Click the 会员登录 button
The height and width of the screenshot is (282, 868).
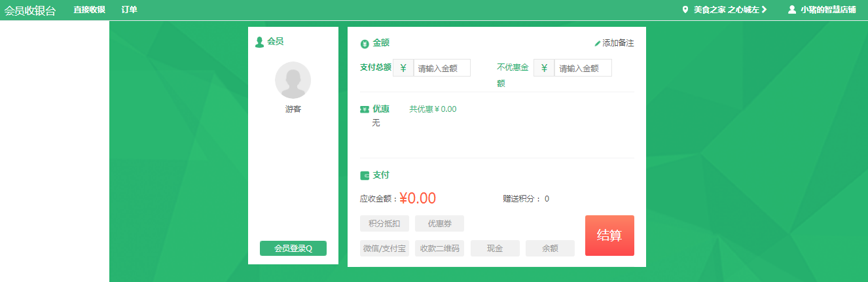293,249
